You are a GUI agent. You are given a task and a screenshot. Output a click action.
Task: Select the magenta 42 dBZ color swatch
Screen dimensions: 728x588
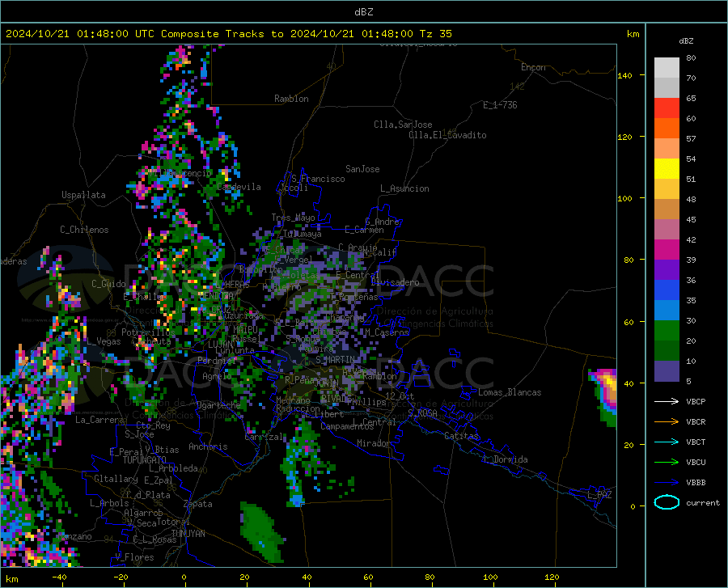tap(667, 250)
